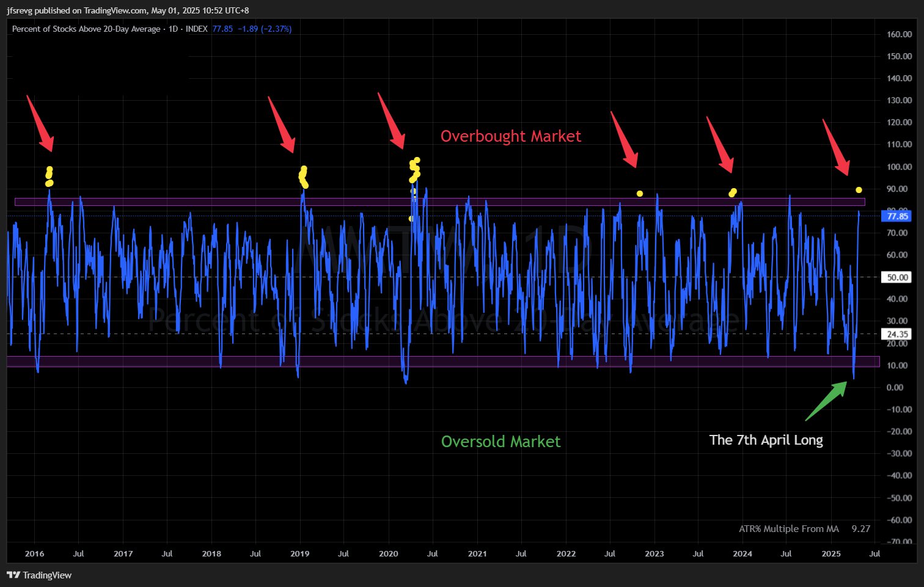Image resolution: width=924 pixels, height=587 pixels.
Task: Select the yellow dot cluster above 2016 peak
Action: (50, 176)
